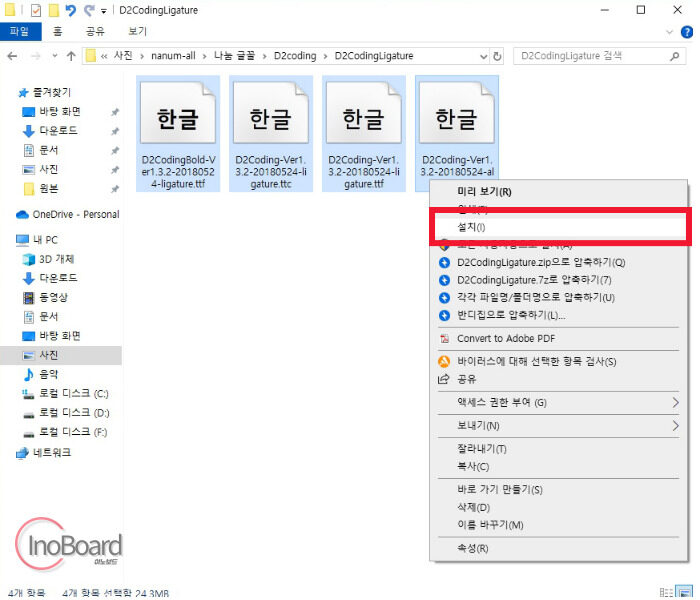Image resolution: width=700 pixels, height=600 pixels.
Task: Choose 속성(R) from context menu
Action: point(558,548)
